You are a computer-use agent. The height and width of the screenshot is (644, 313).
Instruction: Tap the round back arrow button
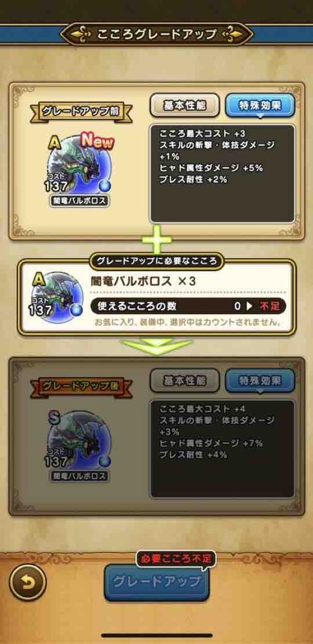click(x=27, y=582)
